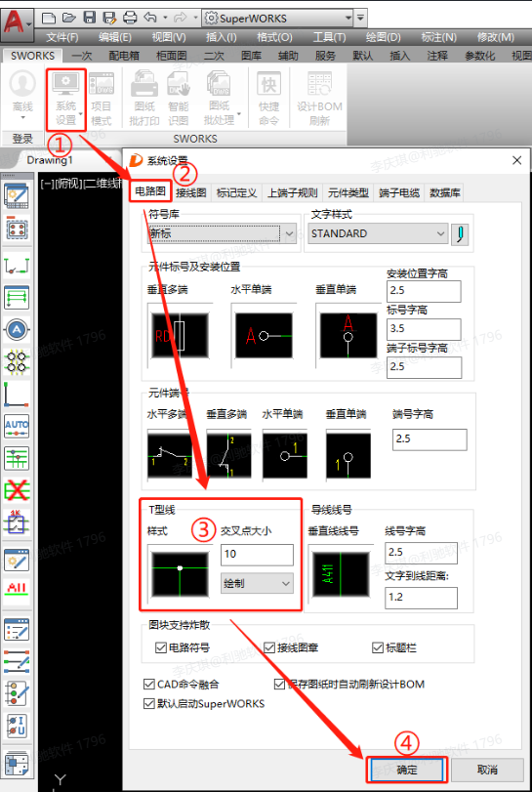This screenshot has height=792, width=532.
Task: Click the 项目模式 ribbon icon
Action: 101,84
